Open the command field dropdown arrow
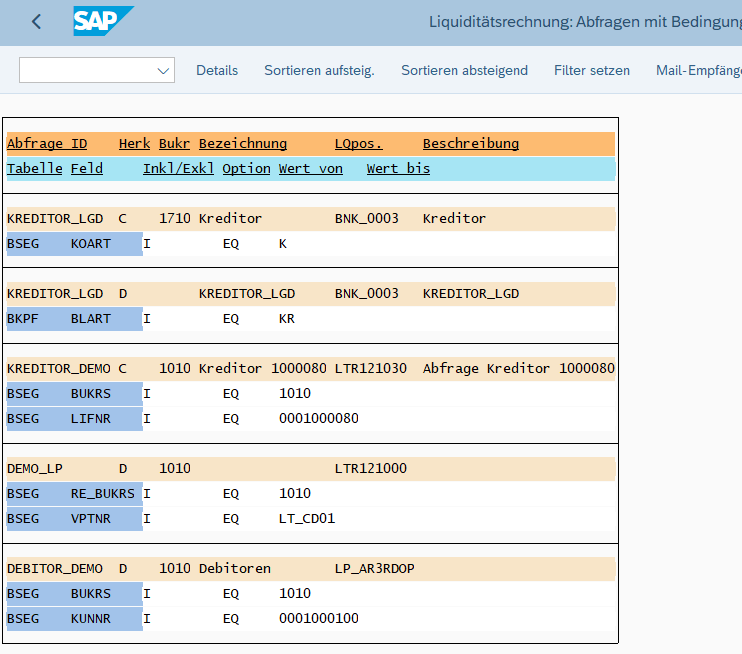 (163, 71)
